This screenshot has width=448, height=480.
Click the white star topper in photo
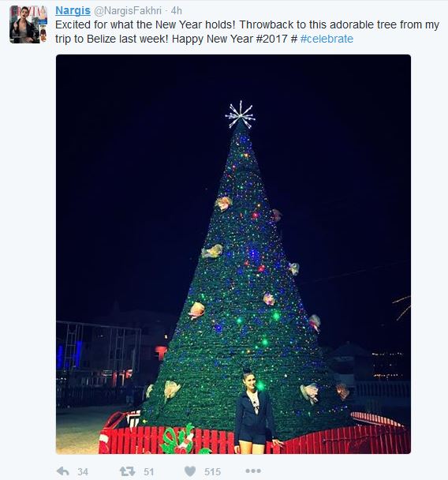click(x=241, y=114)
